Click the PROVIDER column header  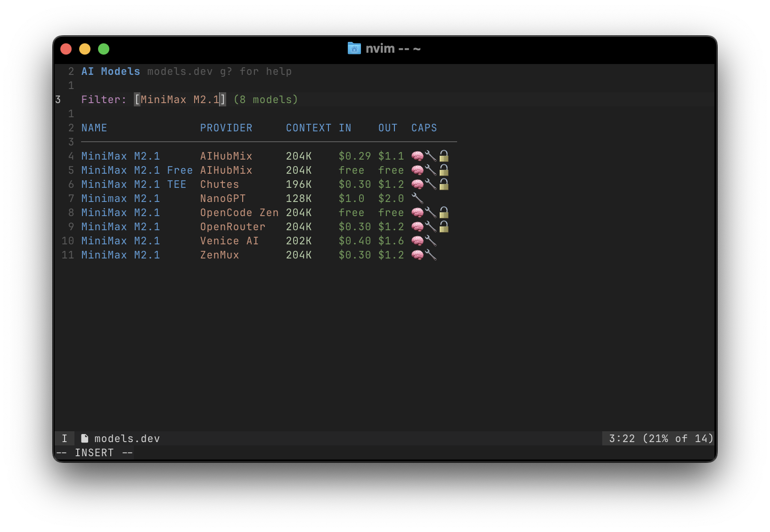pyautogui.click(x=226, y=128)
